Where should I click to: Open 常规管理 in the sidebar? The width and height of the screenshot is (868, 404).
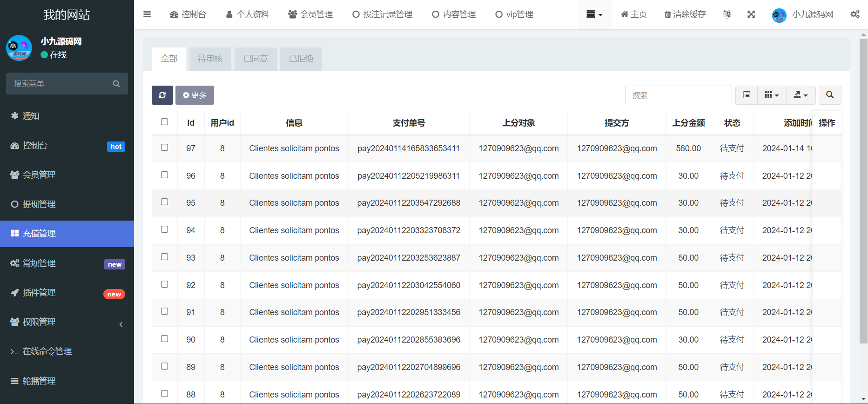(x=67, y=263)
